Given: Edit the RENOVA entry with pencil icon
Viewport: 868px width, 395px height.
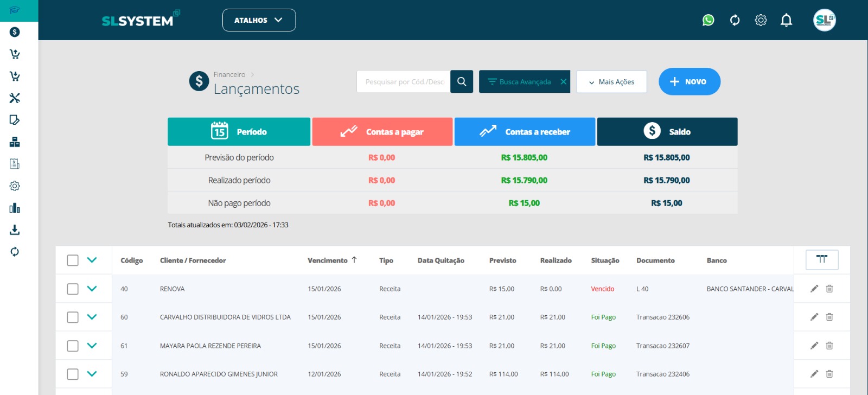Looking at the screenshot, I should tap(814, 289).
